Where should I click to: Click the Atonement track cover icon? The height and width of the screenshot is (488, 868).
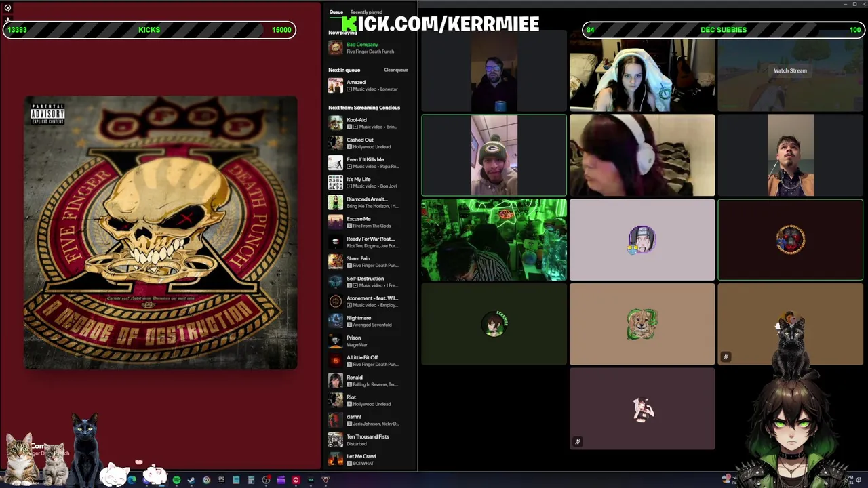click(x=336, y=301)
